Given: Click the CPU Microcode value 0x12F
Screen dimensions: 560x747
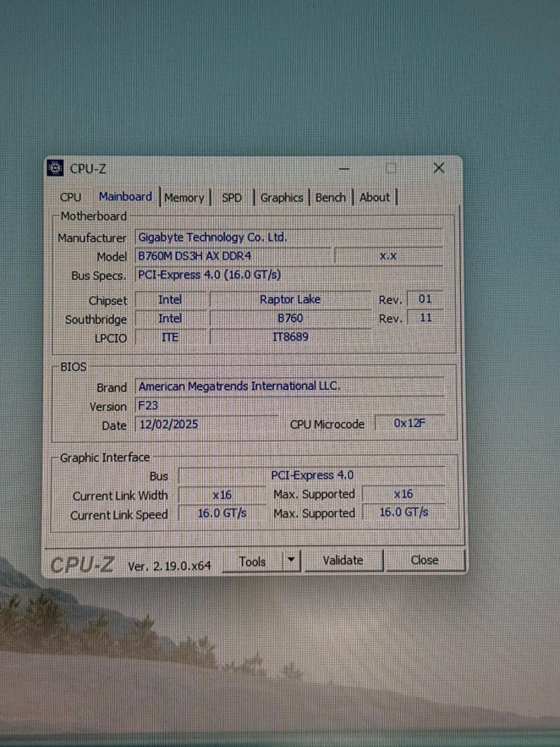Looking at the screenshot, I should coord(409,423).
